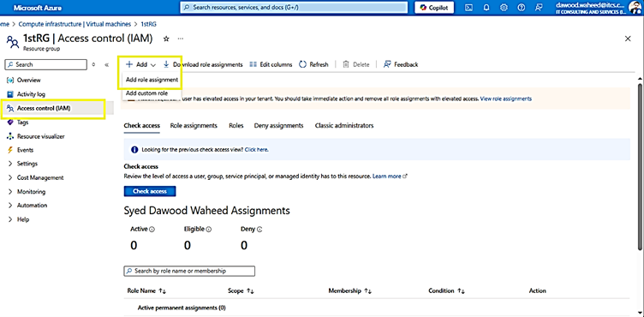Open the notifications bell icon

point(486,8)
